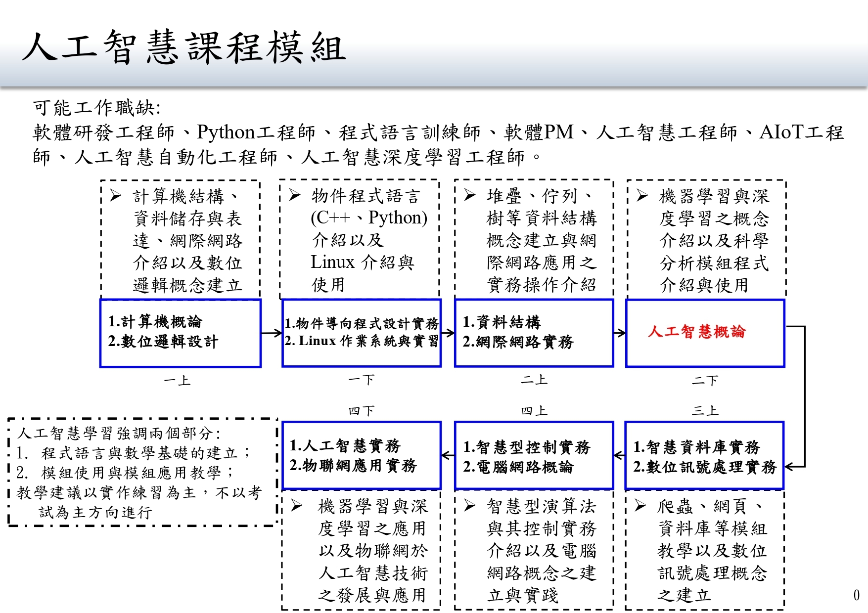Click the arrow bullet beside 計算機結構 description
868x613 pixels.
115,196
